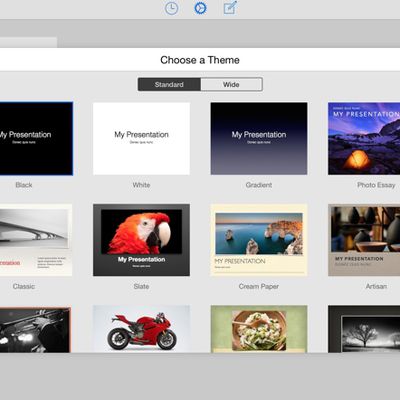
Task: Pick the Gradient theme thumbnail
Action: pos(259,139)
